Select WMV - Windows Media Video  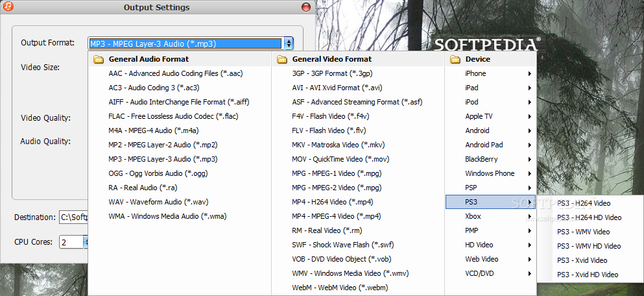click(350, 273)
